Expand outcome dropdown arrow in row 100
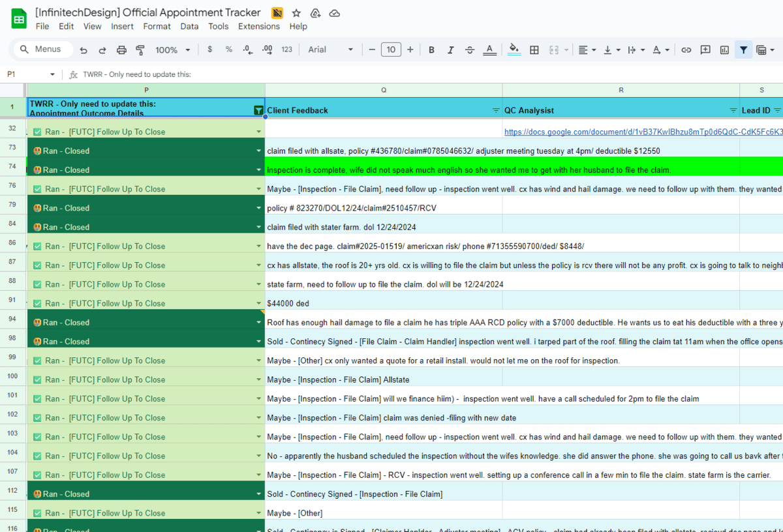 point(258,380)
